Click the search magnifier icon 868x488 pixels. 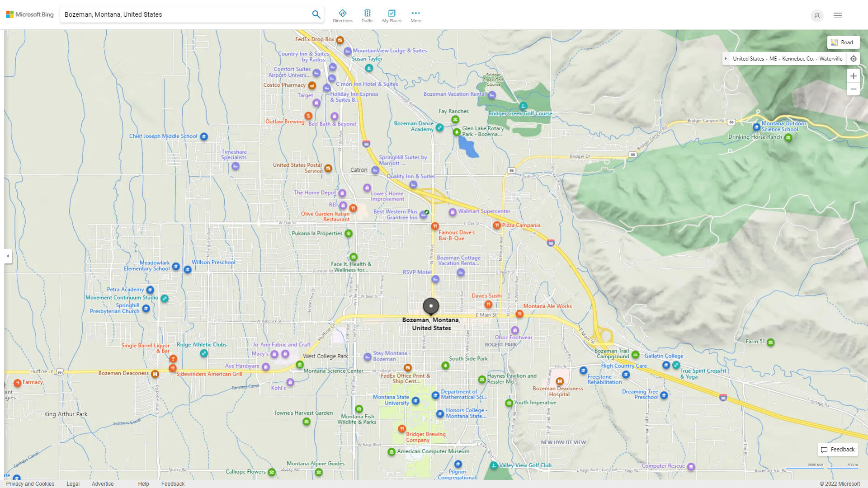click(x=316, y=14)
